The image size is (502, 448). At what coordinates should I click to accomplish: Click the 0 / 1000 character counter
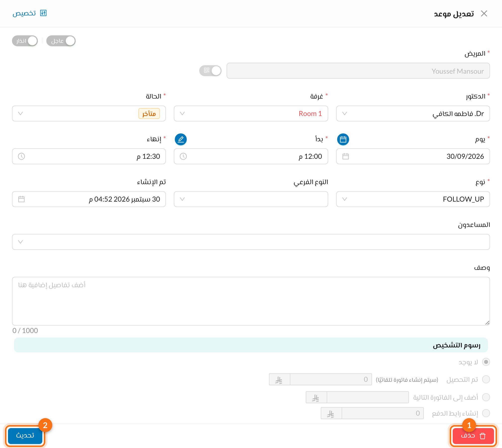pos(25,331)
